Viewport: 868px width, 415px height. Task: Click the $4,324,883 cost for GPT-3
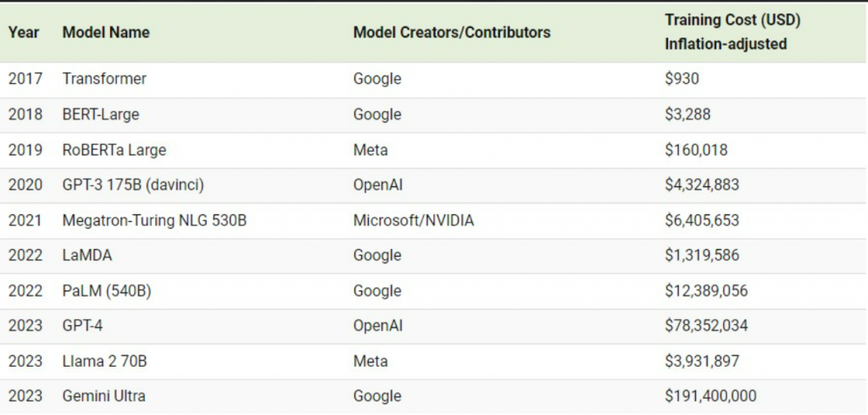[701, 185]
